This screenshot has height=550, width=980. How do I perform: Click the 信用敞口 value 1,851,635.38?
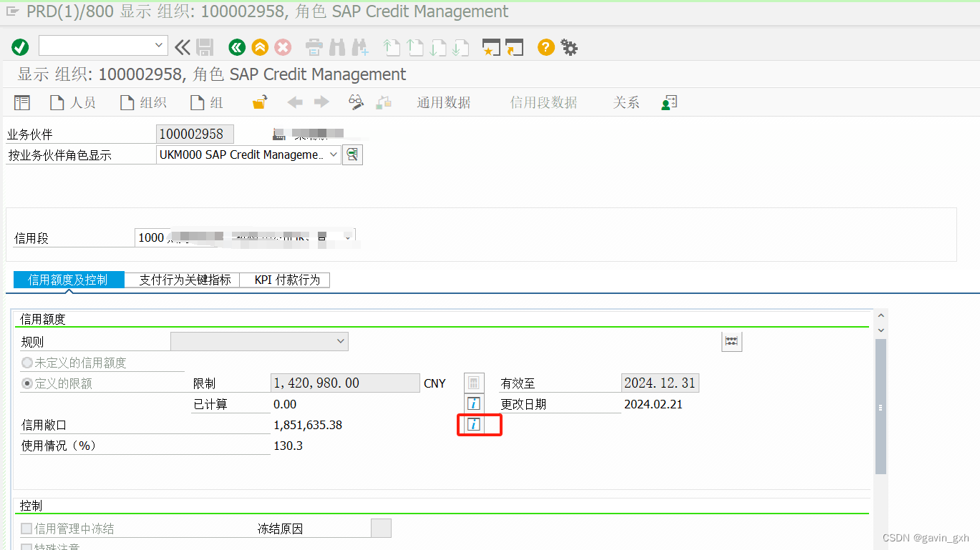308,425
